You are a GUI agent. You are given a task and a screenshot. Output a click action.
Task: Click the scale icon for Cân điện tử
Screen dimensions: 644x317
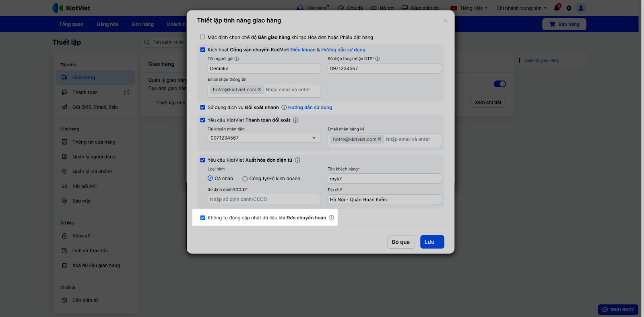tap(64, 301)
